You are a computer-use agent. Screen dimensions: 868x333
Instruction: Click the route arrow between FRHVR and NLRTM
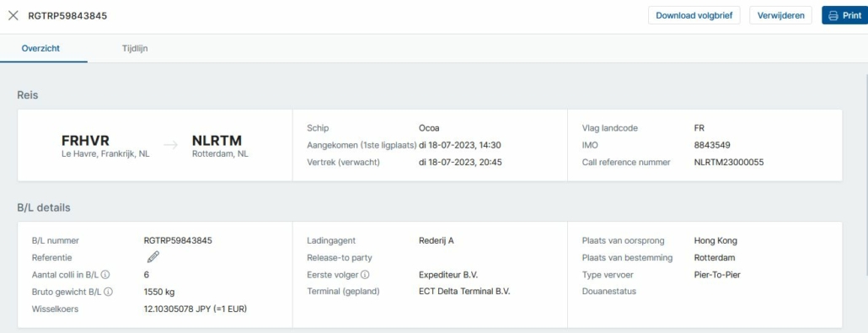pos(171,145)
